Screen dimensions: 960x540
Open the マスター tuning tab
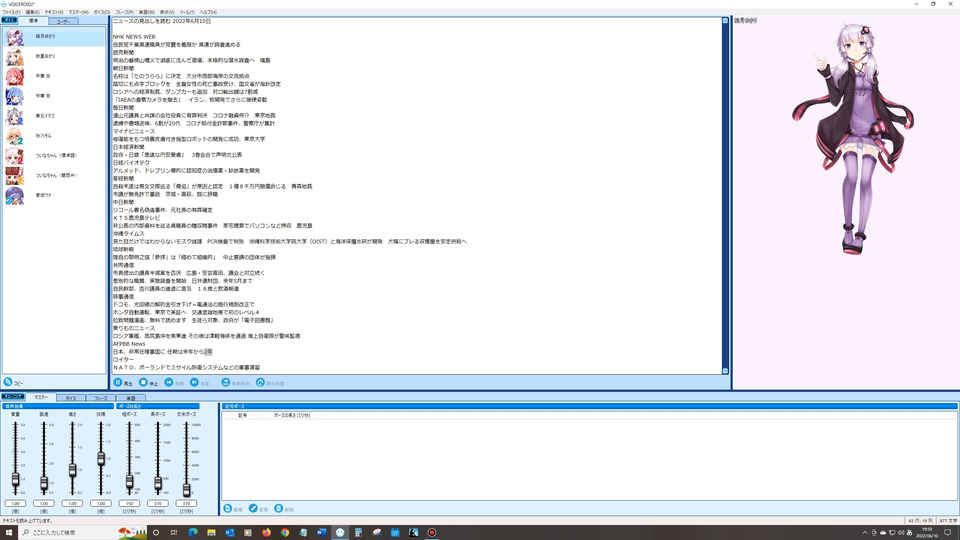tap(40, 397)
